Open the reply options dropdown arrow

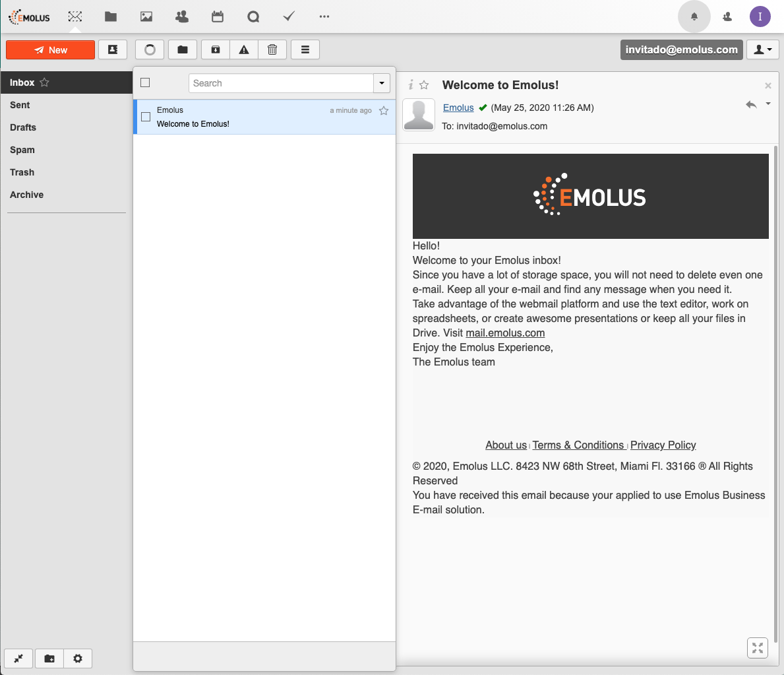[768, 104]
